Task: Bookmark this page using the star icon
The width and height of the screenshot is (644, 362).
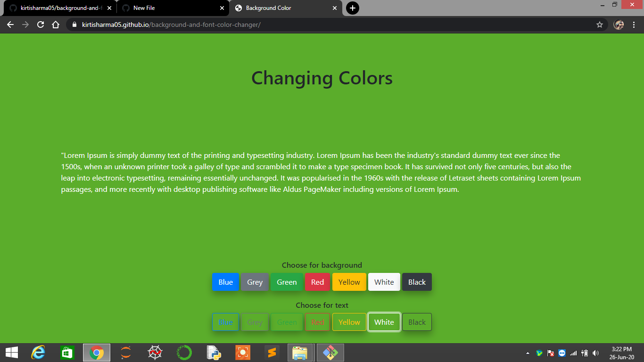Action: tap(599, 24)
